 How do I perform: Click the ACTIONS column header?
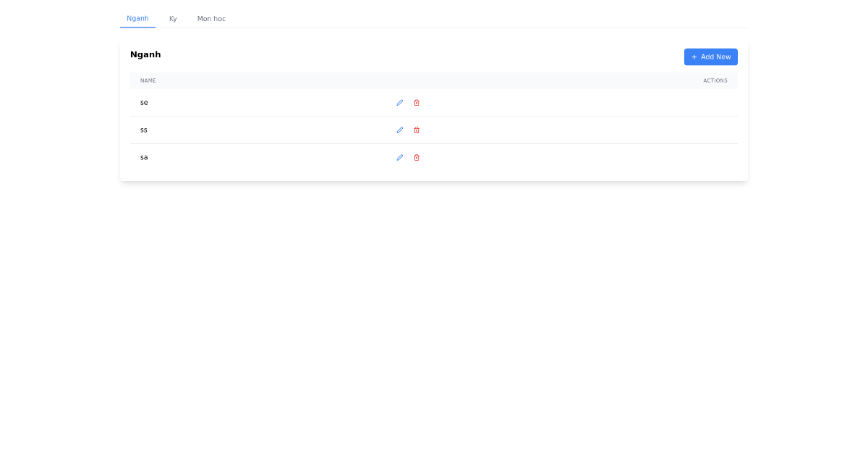[x=715, y=80]
